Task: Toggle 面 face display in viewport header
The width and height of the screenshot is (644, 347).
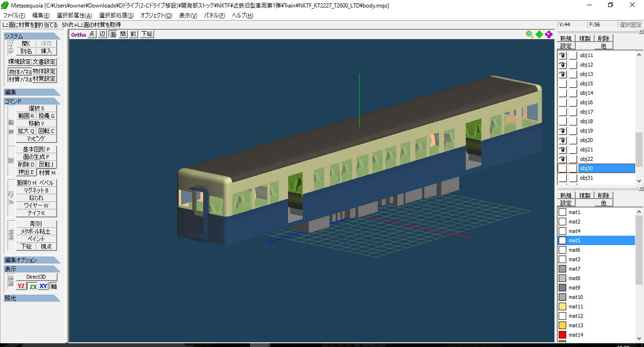Action: coord(113,34)
